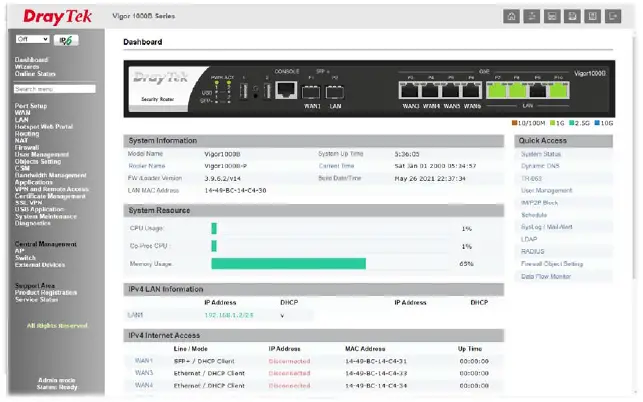Open Product Registration link

pos(46,292)
